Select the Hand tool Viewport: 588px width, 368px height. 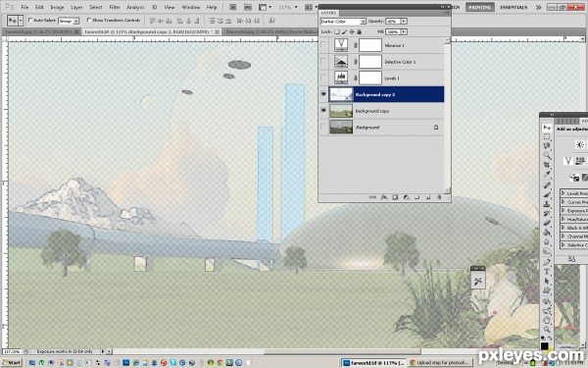tap(547, 320)
